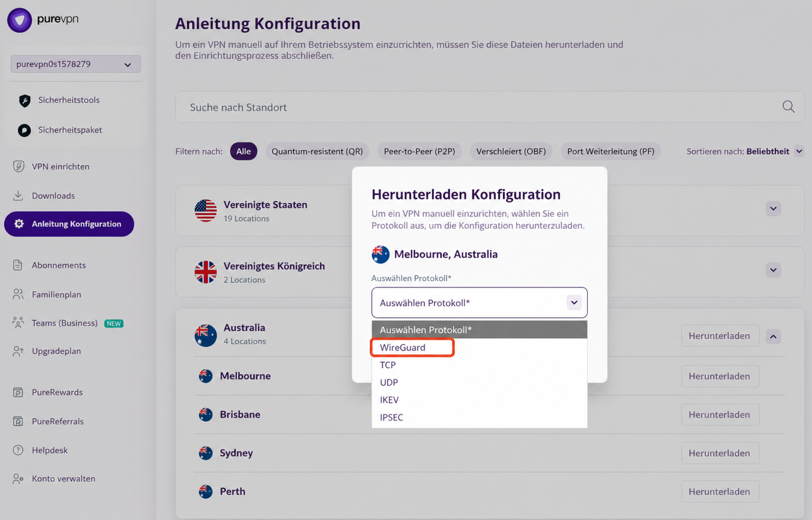
Task: Click the Sydney row flag icon
Action: pyautogui.click(x=205, y=453)
